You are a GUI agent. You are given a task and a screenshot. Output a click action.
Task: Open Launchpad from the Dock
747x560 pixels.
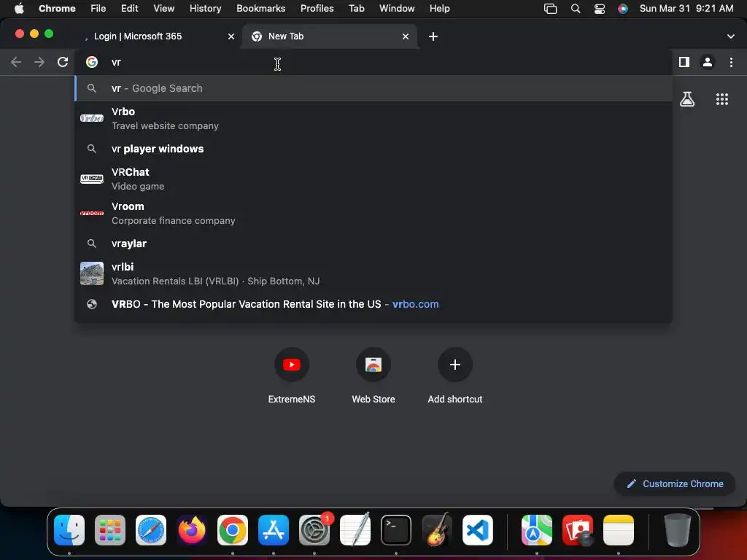110,530
